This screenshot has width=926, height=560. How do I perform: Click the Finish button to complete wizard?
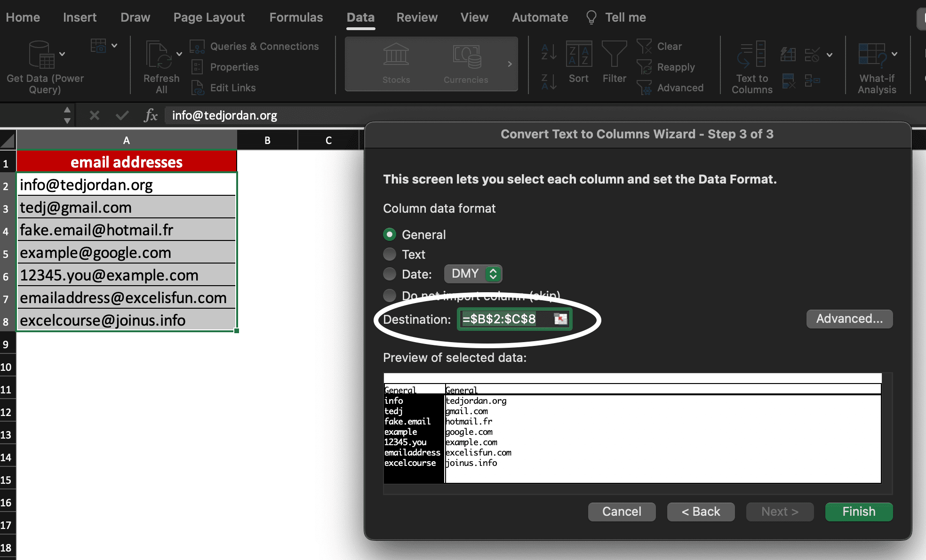click(859, 511)
